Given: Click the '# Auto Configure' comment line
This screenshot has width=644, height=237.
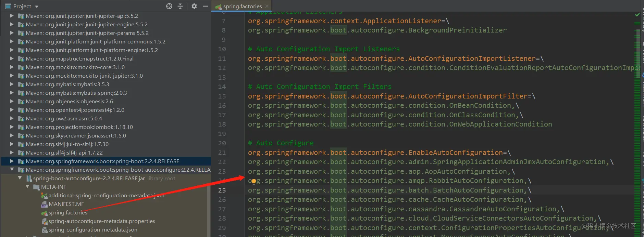Looking at the screenshot, I should click(281, 143).
